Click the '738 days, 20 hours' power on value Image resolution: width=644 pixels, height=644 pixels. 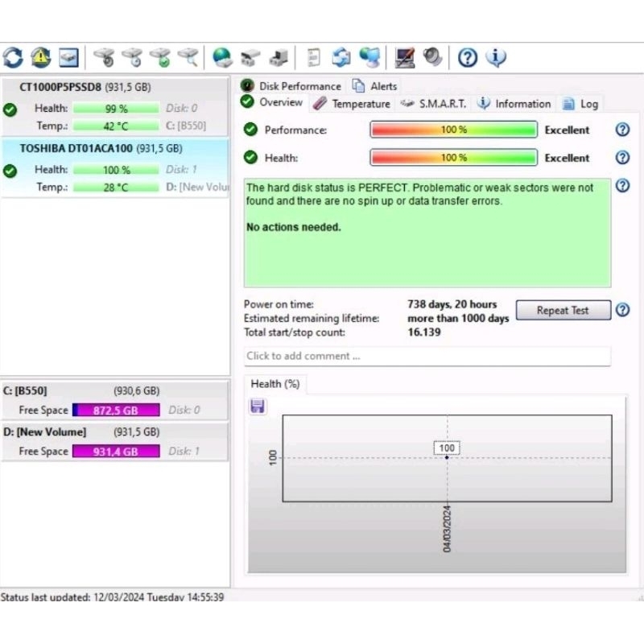(452, 304)
